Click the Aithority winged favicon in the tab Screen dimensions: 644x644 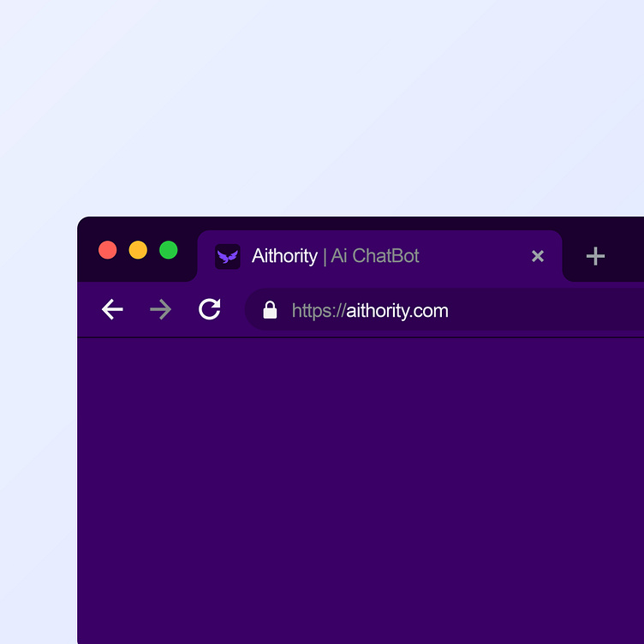point(228,257)
